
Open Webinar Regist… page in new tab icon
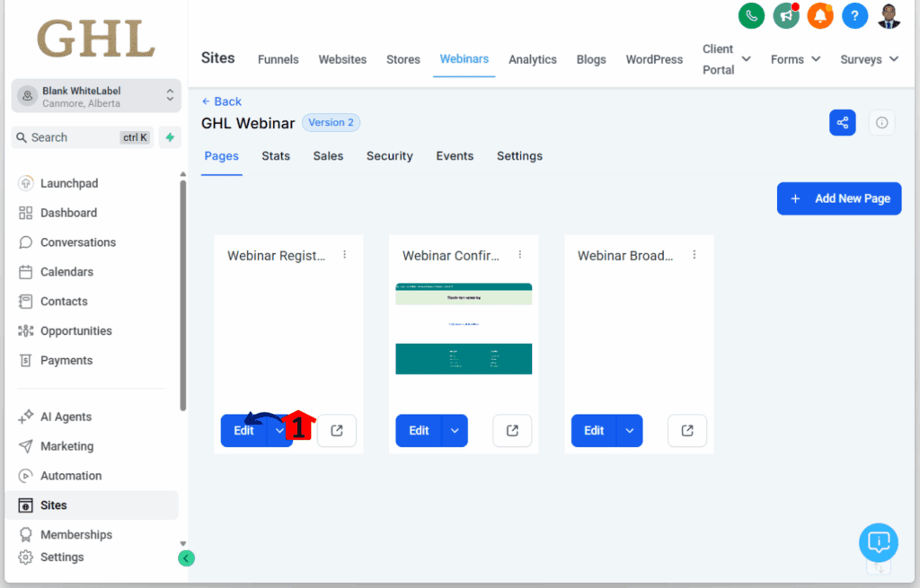337,430
